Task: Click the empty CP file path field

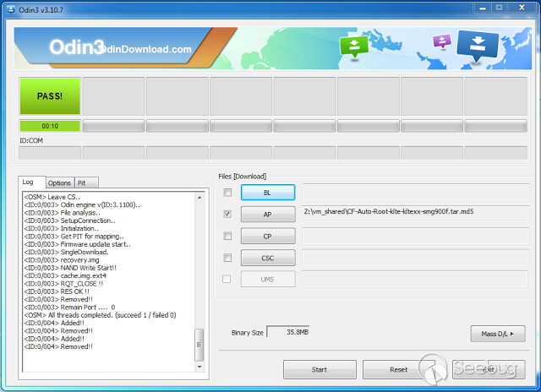Action: coord(415,237)
